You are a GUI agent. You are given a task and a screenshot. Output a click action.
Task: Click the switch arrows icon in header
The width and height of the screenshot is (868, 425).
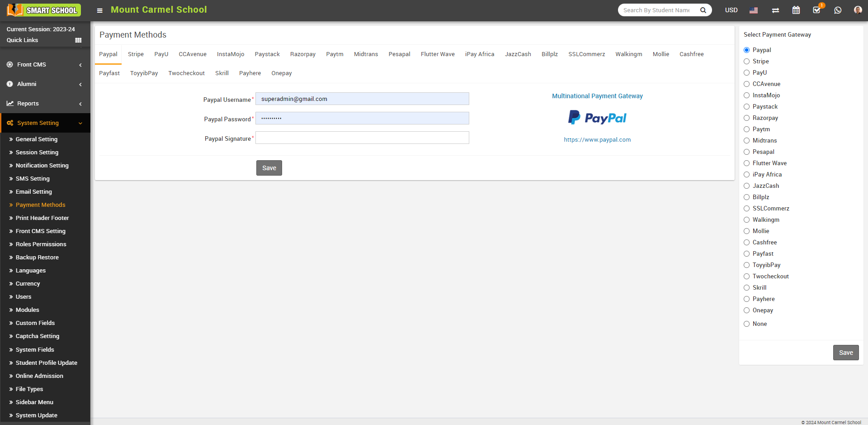(775, 10)
